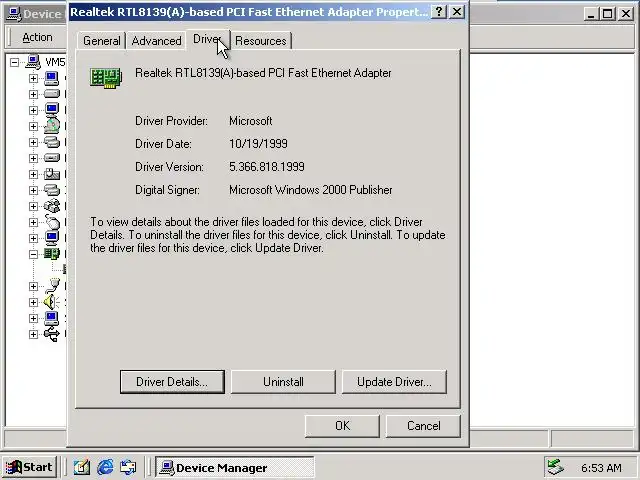Select the Floppy disk drives icon
Screen dimensions: 640x480
point(52,158)
